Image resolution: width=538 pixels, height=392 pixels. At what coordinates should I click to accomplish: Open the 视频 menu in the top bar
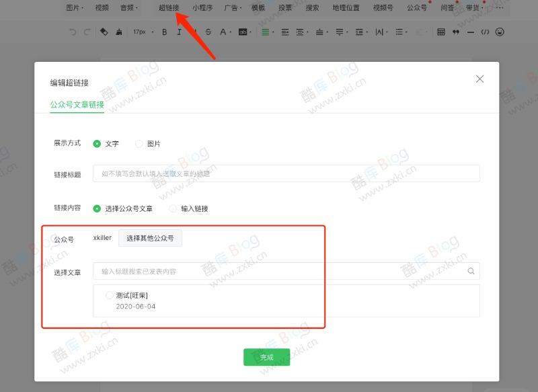click(x=101, y=8)
